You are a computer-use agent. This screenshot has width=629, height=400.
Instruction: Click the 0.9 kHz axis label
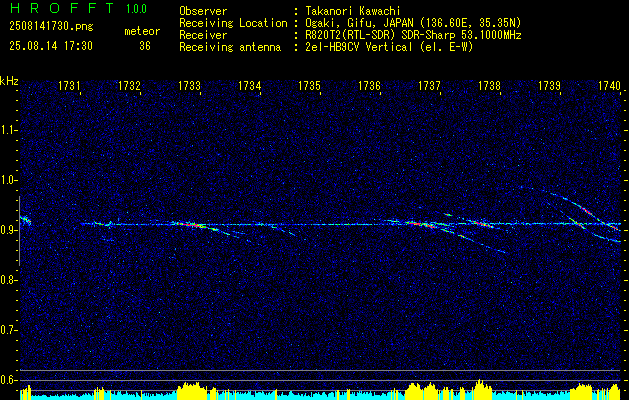coord(8,230)
